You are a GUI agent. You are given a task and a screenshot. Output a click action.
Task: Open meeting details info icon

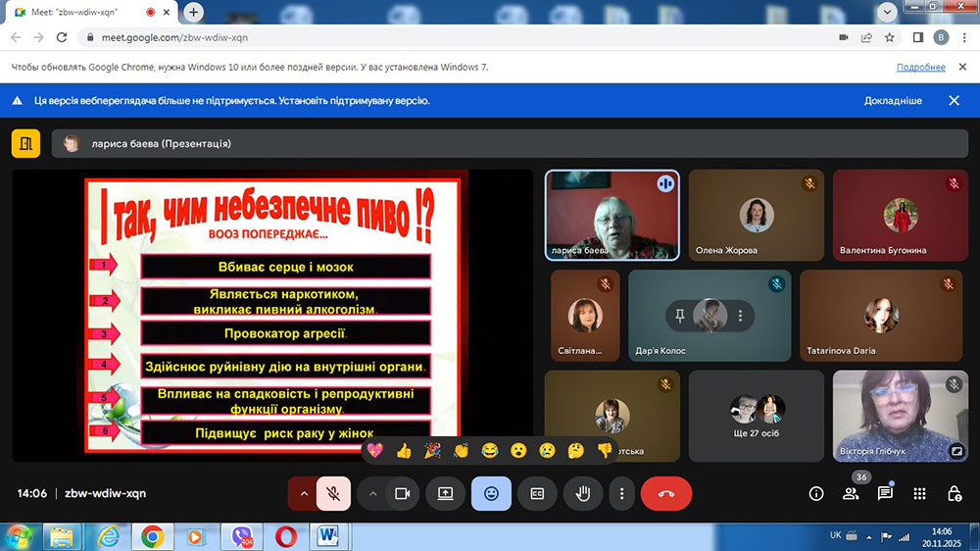pyautogui.click(x=815, y=494)
